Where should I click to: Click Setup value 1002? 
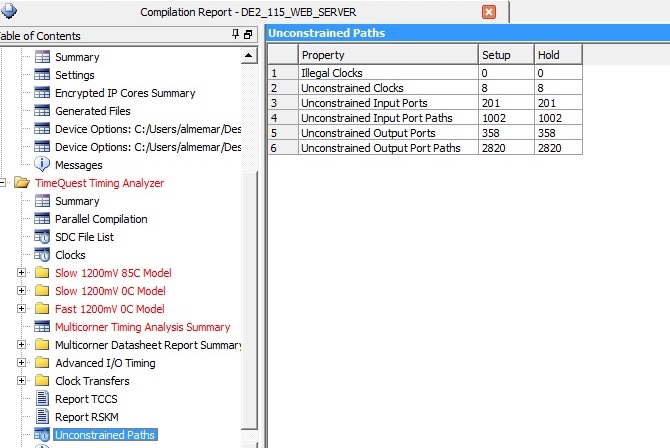coord(506,118)
